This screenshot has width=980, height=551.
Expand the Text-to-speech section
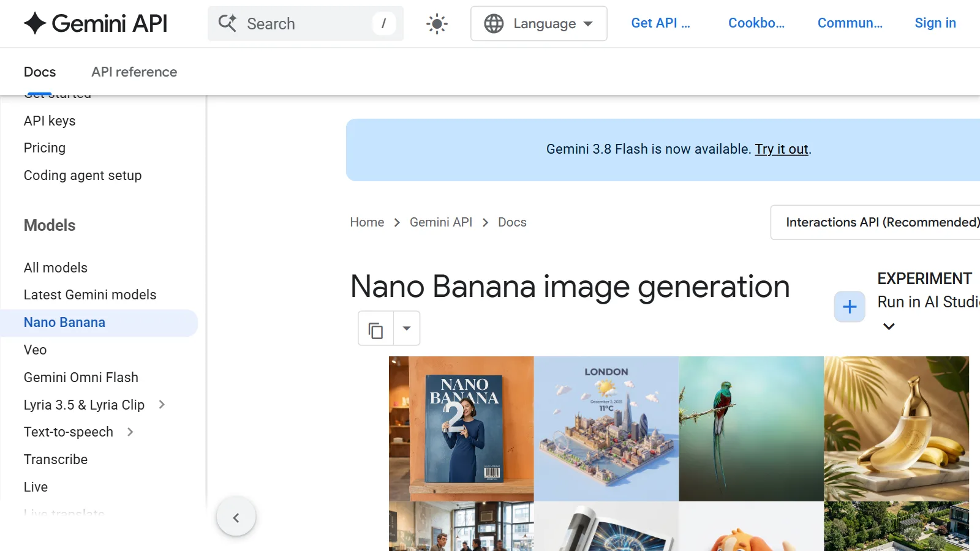tap(130, 432)
